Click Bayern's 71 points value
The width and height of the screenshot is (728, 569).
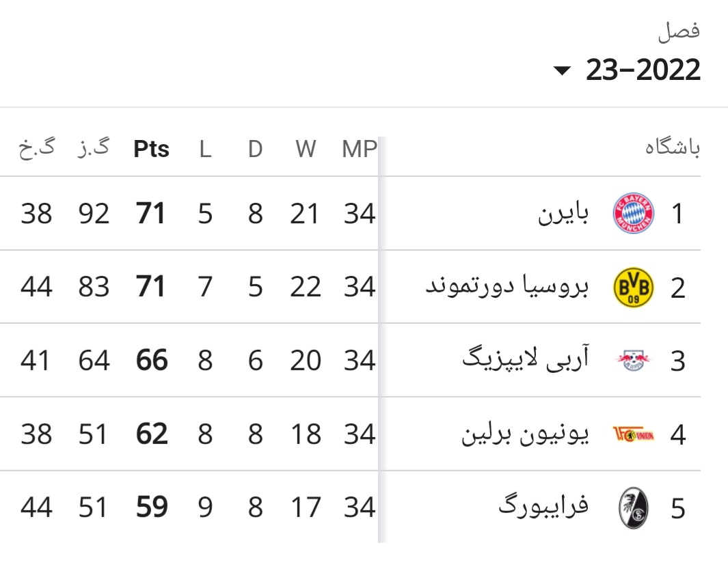[x=150, y=214]
